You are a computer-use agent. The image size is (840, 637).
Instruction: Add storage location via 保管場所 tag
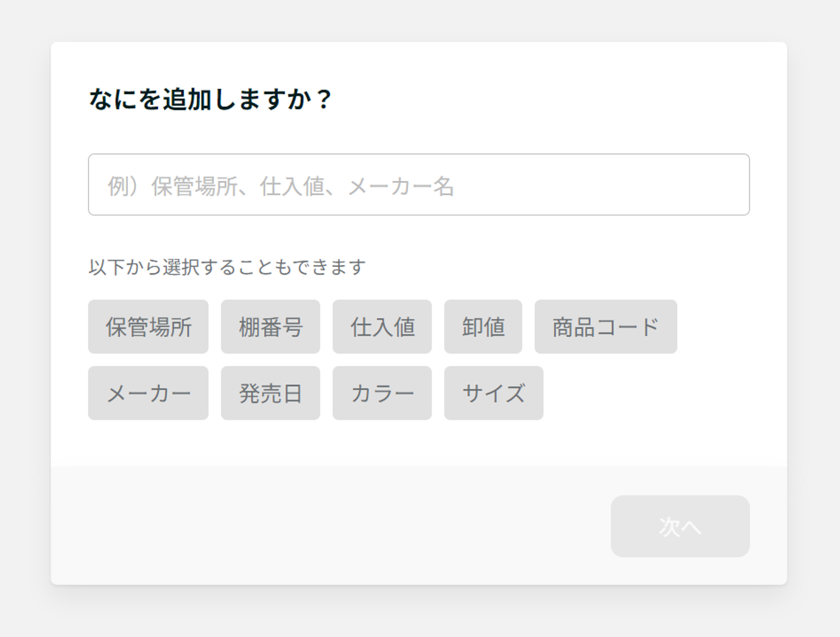coord(148,327)
